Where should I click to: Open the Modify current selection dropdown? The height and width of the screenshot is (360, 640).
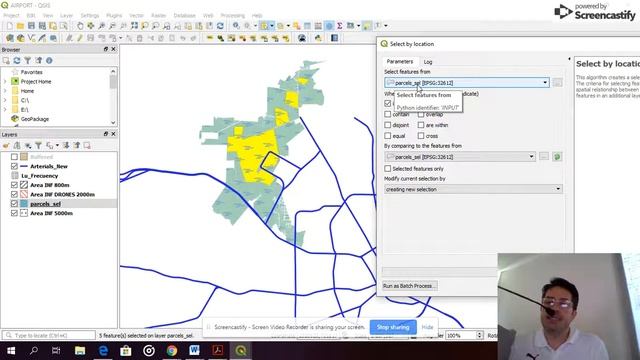click(x=473, y=189)
